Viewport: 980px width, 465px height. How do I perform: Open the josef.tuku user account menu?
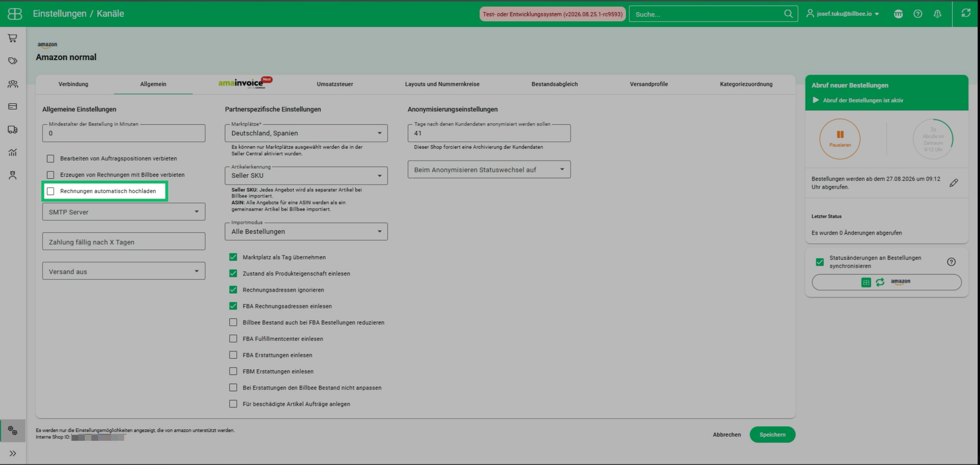click(843, 14)
